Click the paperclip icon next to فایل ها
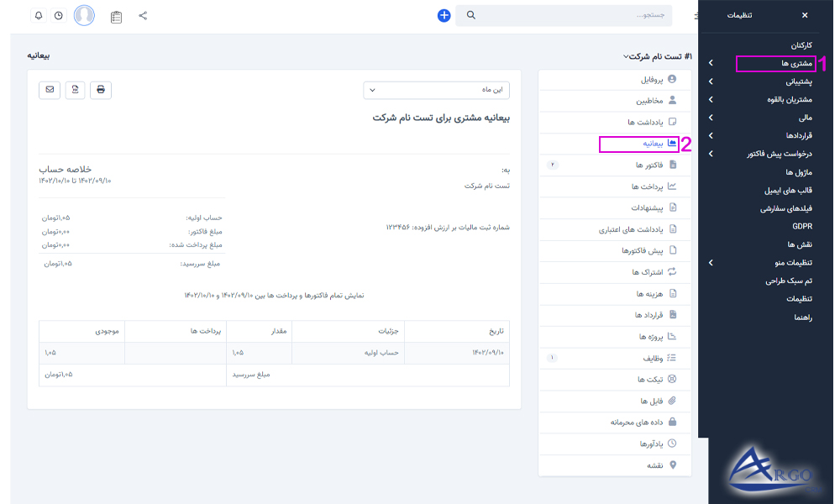Viewport: 840px width, 504px height. 671,401
